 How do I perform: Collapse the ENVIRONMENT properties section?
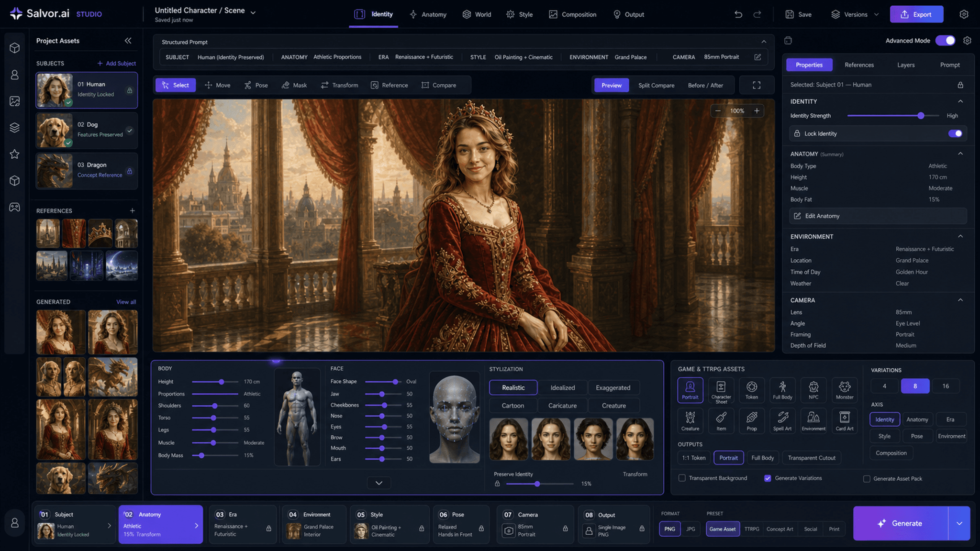coord(960,236)
